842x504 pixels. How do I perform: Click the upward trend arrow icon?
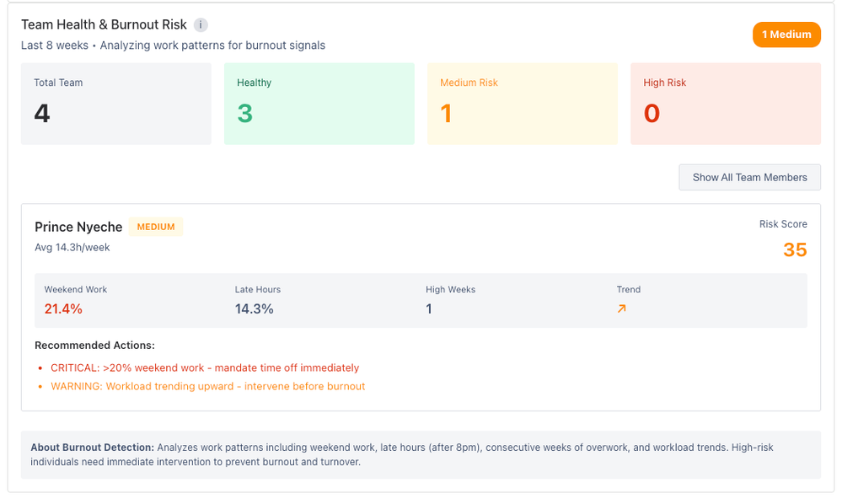tap(622, 309)
